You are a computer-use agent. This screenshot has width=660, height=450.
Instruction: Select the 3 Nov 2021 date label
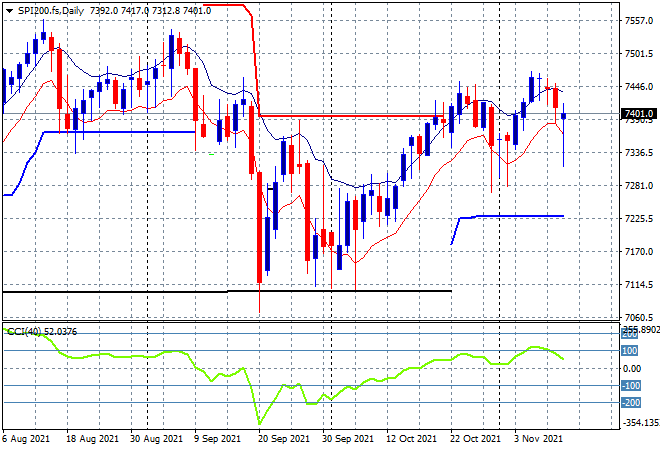coord(538,439)
